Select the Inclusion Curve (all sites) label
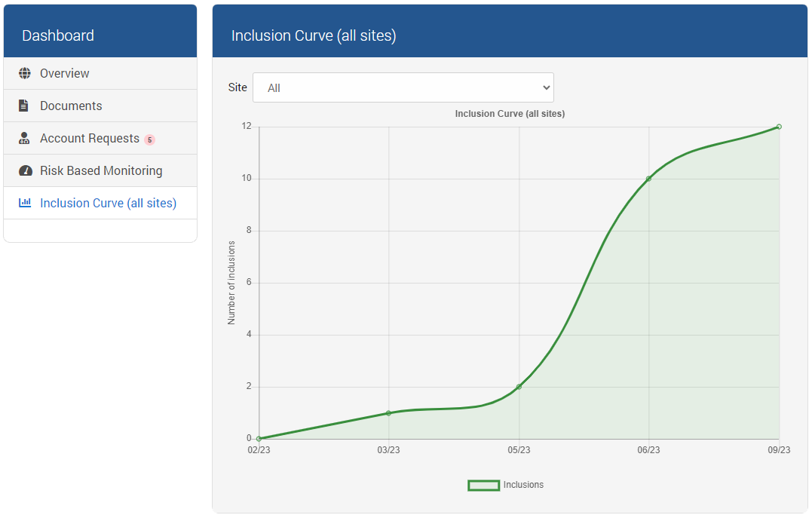The height and width of the screenshot is (518, 812). [108, 204]
